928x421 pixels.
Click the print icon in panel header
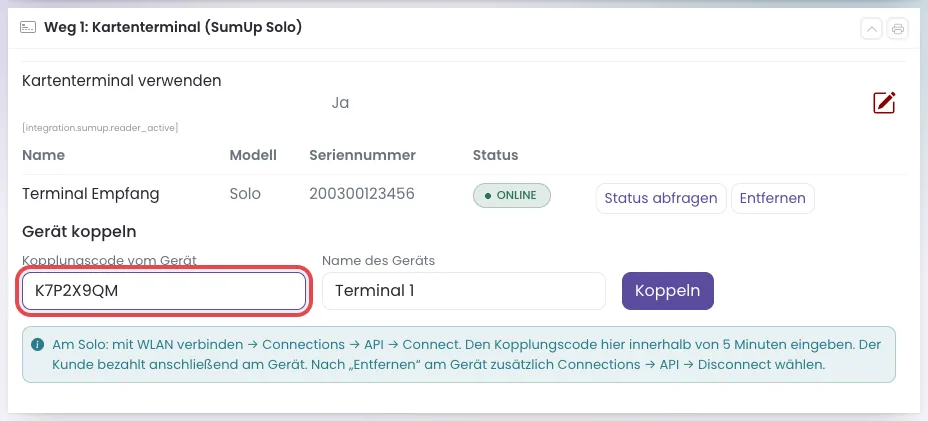pos(897,28)
